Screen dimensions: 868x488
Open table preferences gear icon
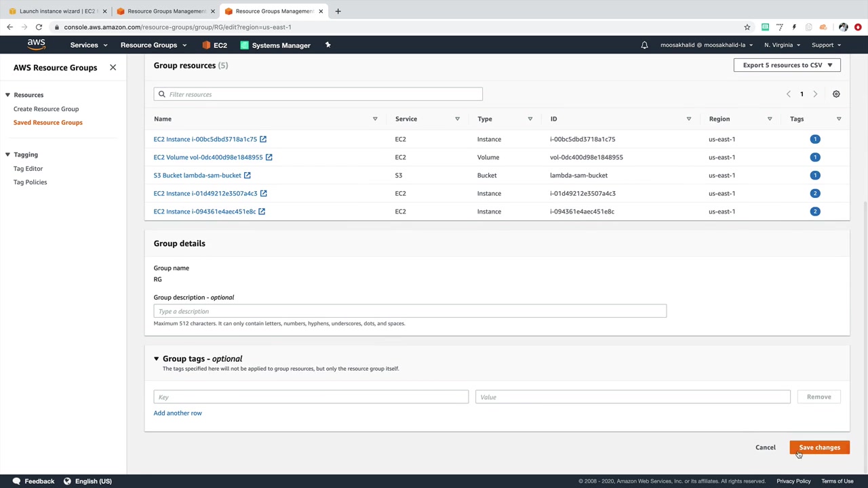(836, 94)
